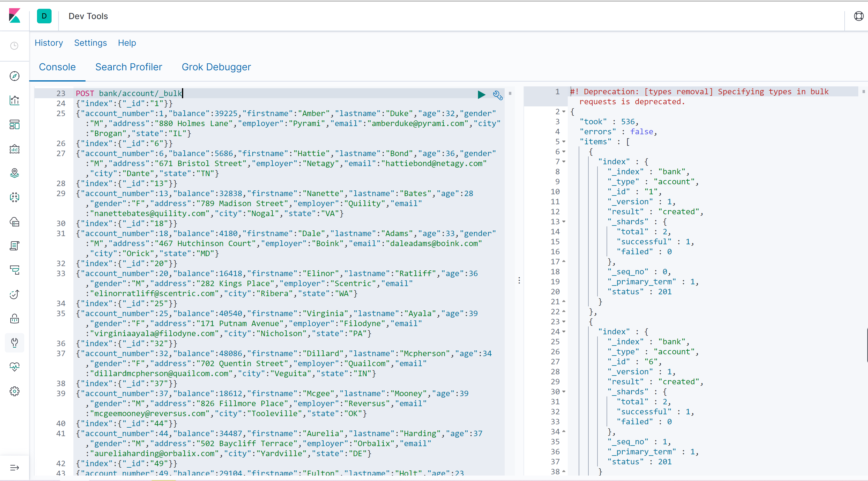Send request with green play button
The width and height of the screenshot is (868, 481).
(482, 95)
